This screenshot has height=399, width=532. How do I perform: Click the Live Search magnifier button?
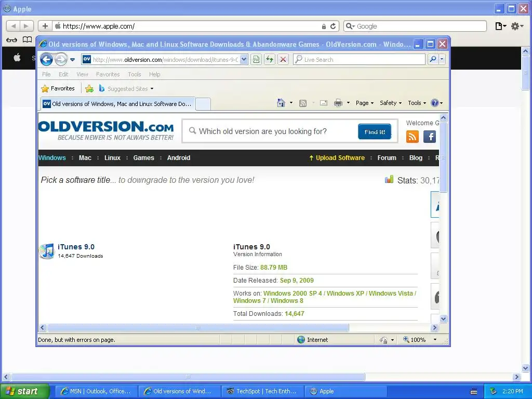point(433,59)
